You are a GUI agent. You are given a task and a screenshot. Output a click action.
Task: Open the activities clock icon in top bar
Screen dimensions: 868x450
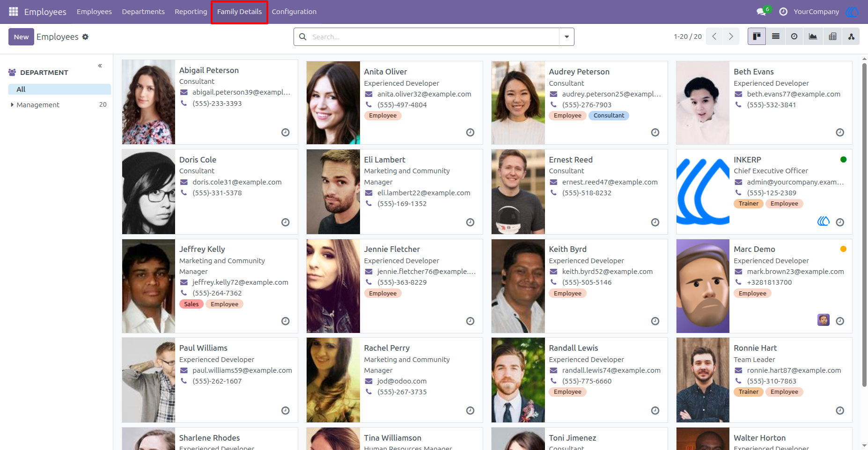(783, 12)
